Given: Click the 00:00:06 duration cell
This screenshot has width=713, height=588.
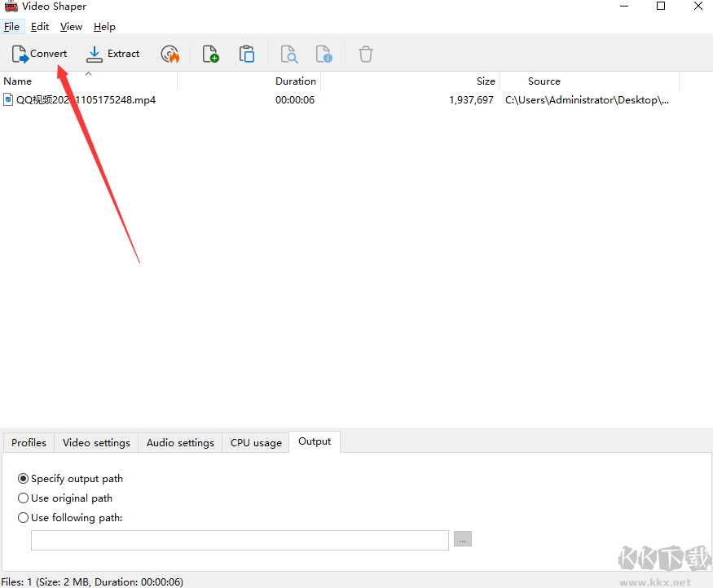Looking at the screenshot, I should pyautogui.click(x=295, y=100).
